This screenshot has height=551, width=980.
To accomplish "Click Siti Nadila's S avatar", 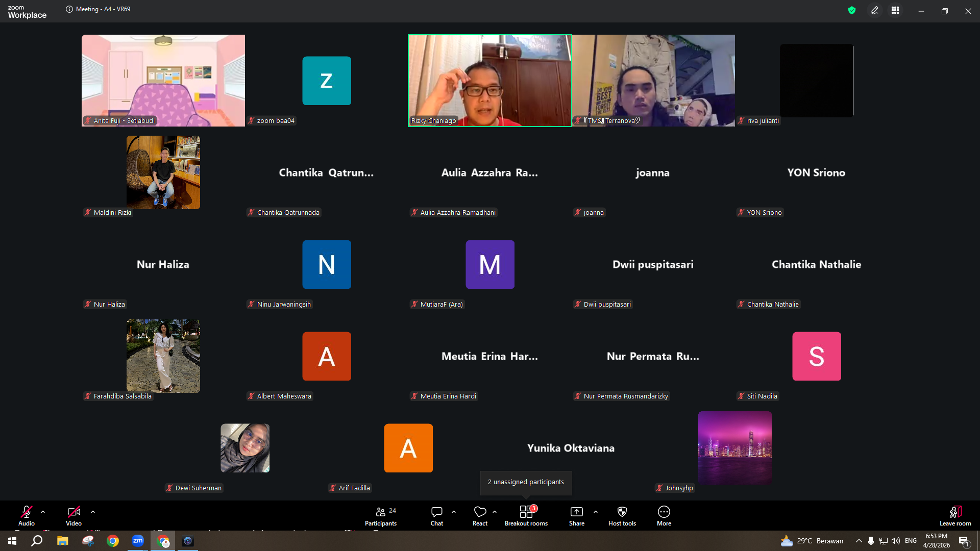I will click(817, 356).
